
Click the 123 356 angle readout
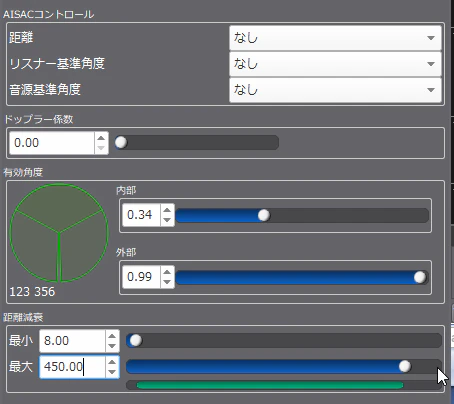[32, 292]
